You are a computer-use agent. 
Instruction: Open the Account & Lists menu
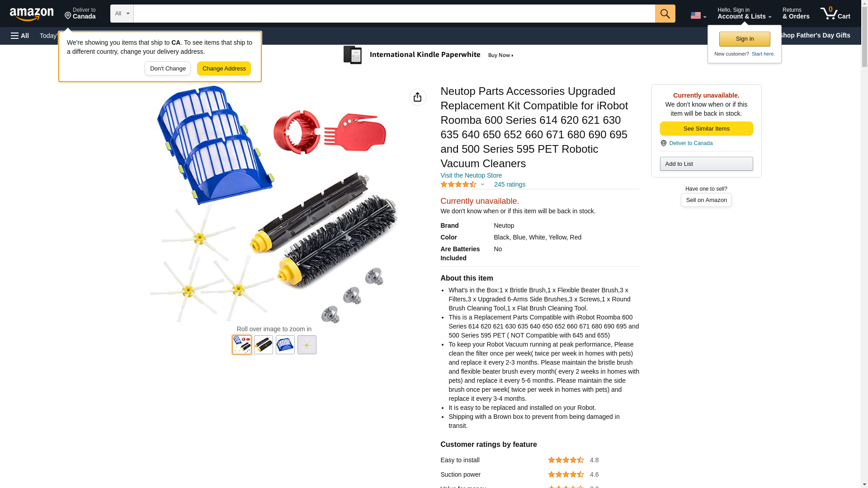coord(744,14)
